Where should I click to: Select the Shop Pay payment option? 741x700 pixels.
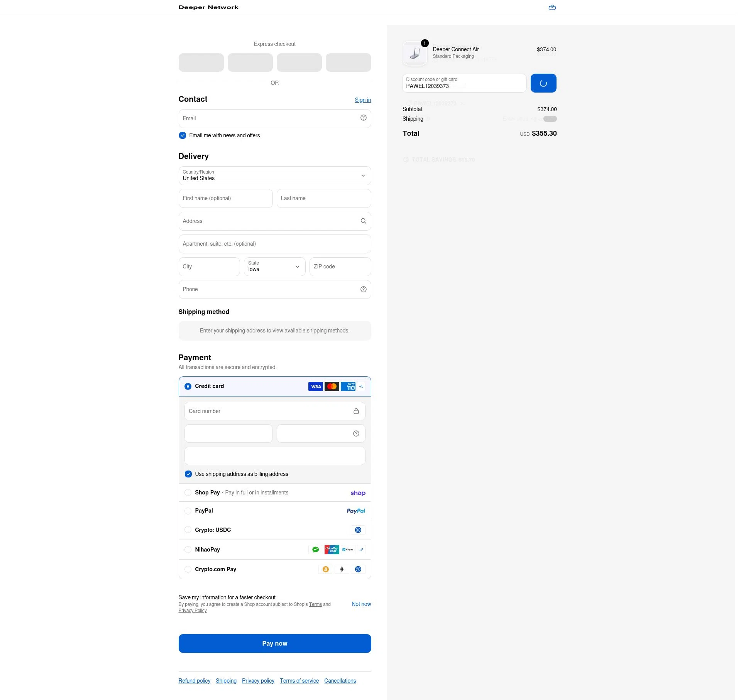[x=188, y=493]
